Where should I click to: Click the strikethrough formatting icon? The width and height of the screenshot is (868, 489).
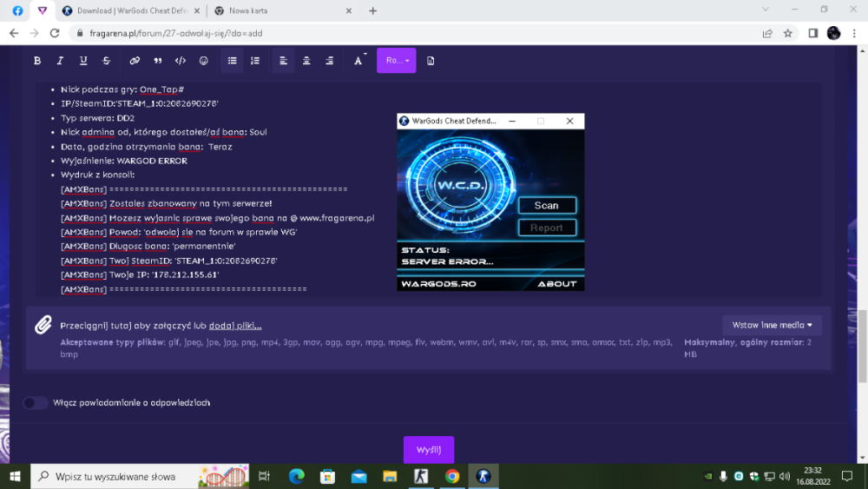click(x=107, y=61)
